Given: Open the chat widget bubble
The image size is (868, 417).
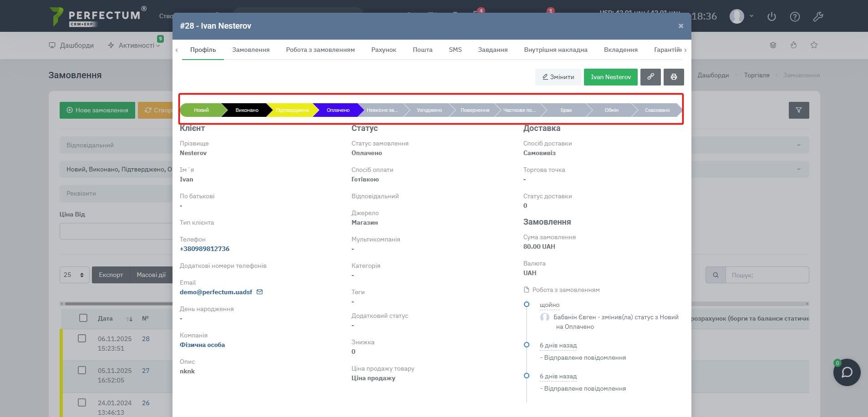Looking at the screenshot, I should (x=847, y=372).
